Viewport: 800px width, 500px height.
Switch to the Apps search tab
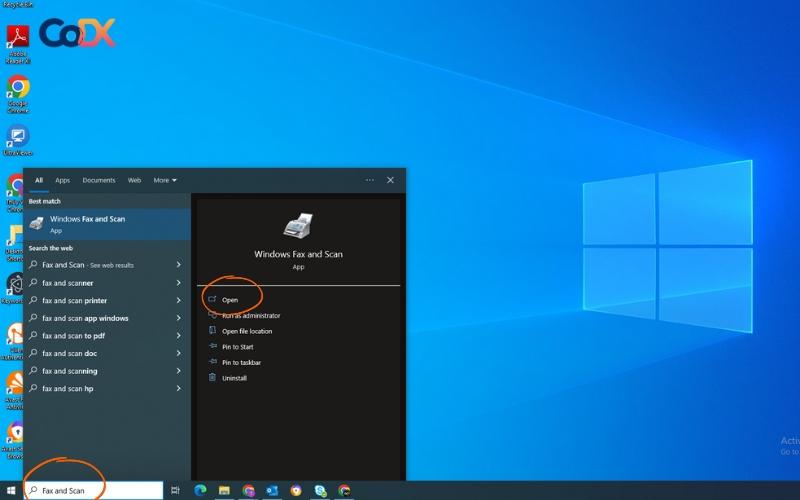(x=62, y=180)
